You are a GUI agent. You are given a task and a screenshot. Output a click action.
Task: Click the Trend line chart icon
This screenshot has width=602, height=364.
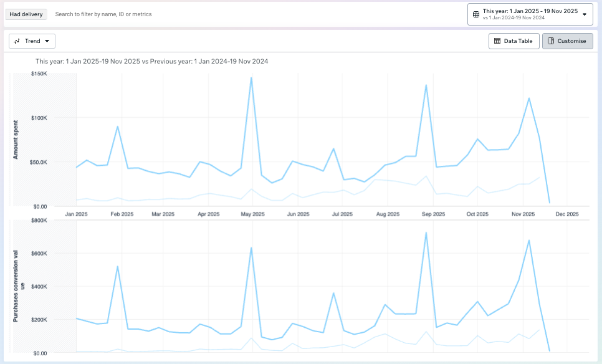tap(17, 41)
